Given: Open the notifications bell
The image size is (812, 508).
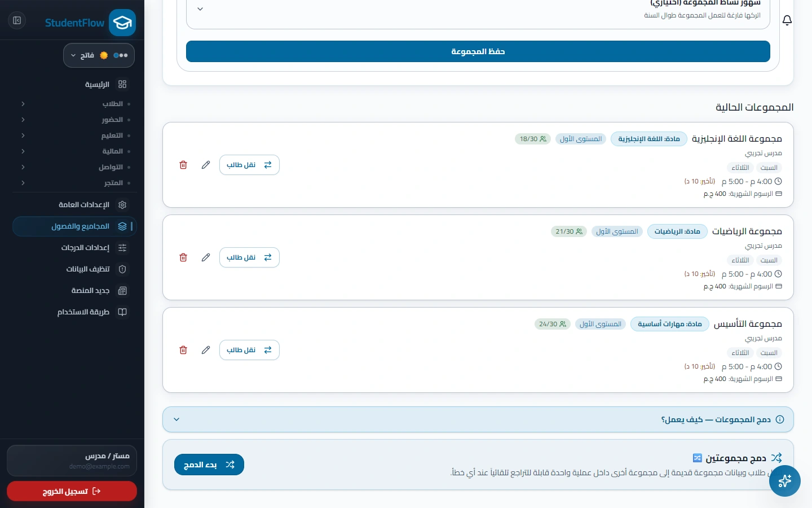Looking at the screenshot, I should tap(787, 20).
